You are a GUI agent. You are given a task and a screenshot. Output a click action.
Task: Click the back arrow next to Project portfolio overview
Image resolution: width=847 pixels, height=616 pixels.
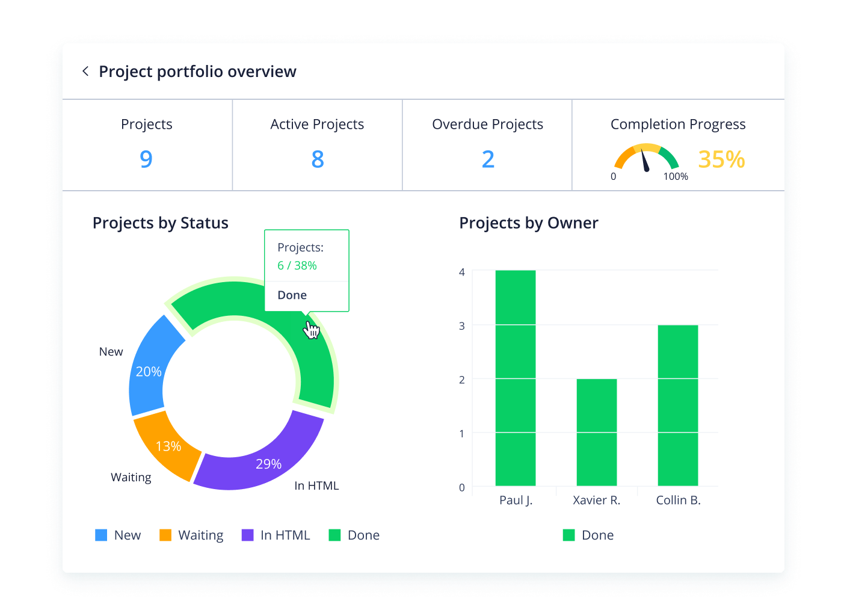[x=85, y=71]
